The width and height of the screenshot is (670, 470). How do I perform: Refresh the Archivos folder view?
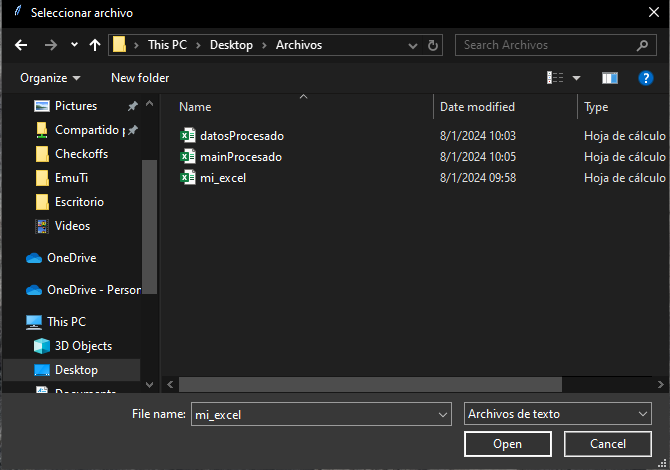(432, 45)
